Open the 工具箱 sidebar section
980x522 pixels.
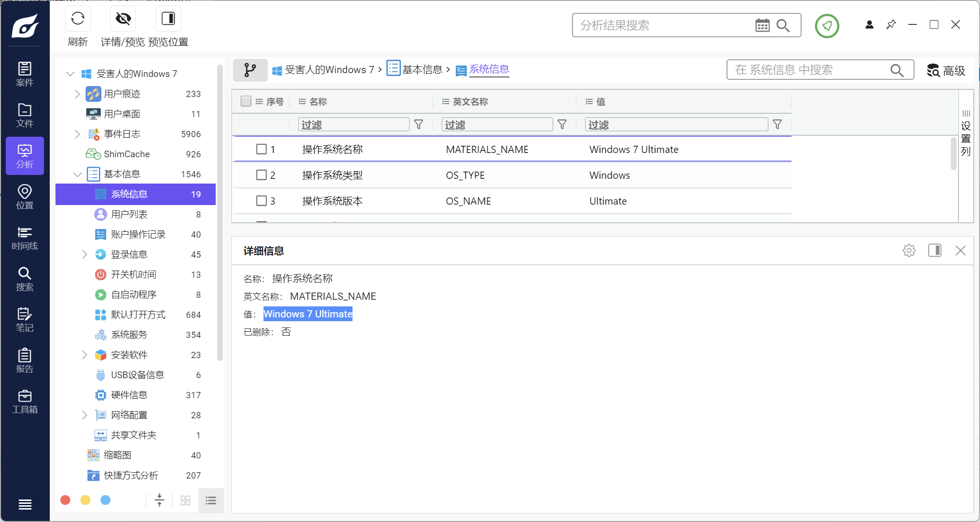(x=25, y=402)
